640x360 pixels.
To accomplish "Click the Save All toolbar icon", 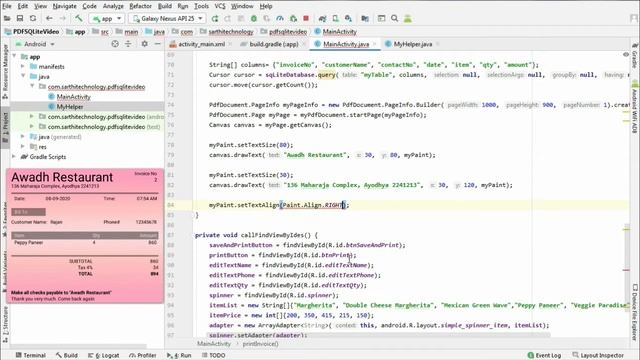I will pyautogui.click(x=20, y=18).
